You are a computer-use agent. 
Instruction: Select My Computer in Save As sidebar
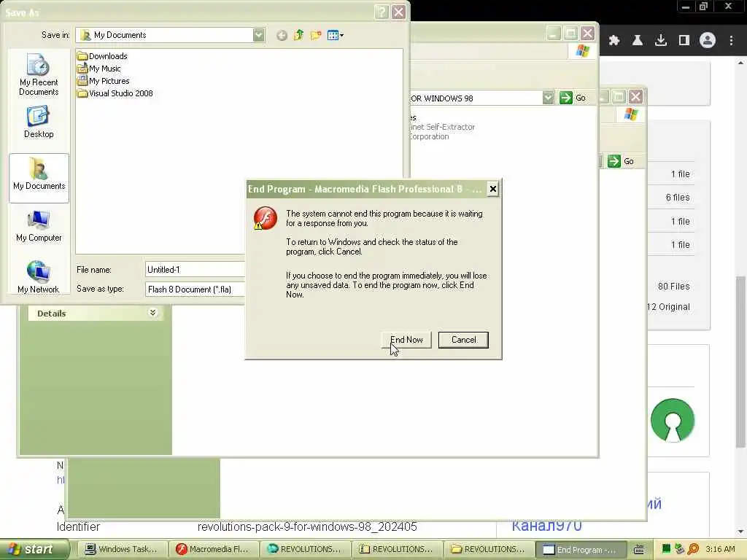pyautogui.click(x=39, y=227)
